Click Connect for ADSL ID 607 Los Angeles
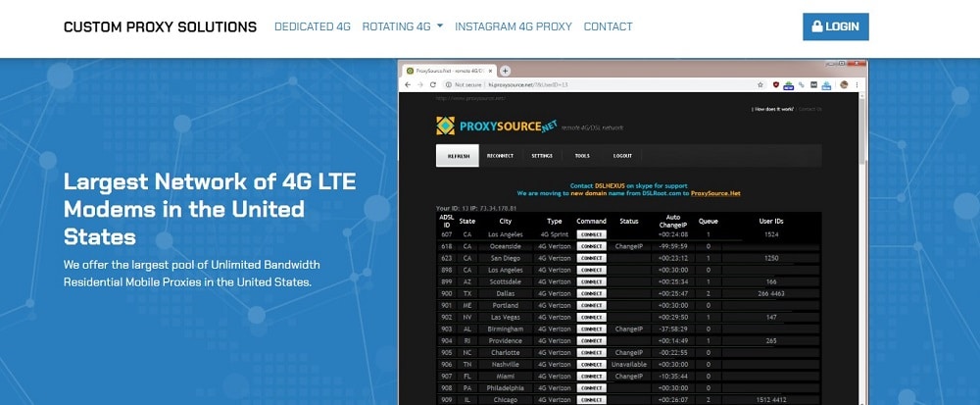The image size is (980, 405). [x=591, y=234]
